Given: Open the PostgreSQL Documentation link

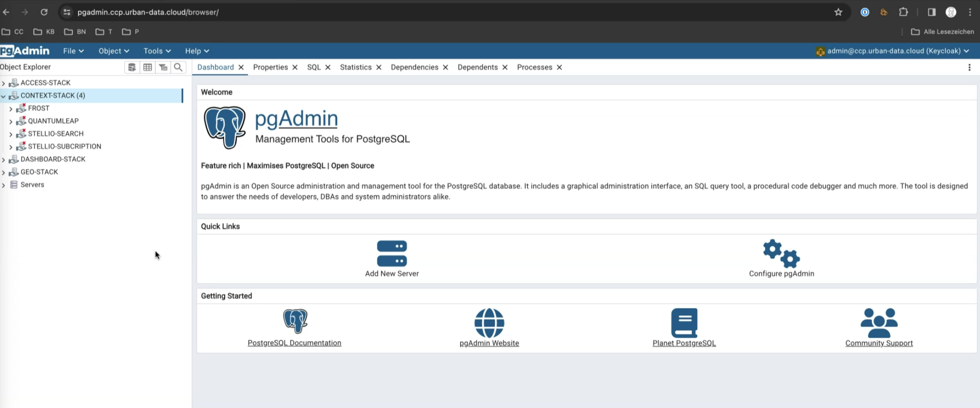Looking at the screenshot, I should tap(294, 343).
